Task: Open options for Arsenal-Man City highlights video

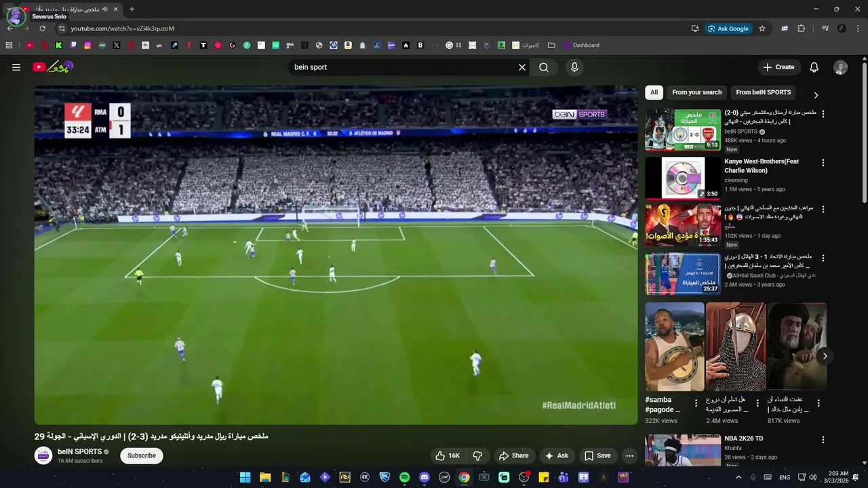Action: [x=823, y=114]
